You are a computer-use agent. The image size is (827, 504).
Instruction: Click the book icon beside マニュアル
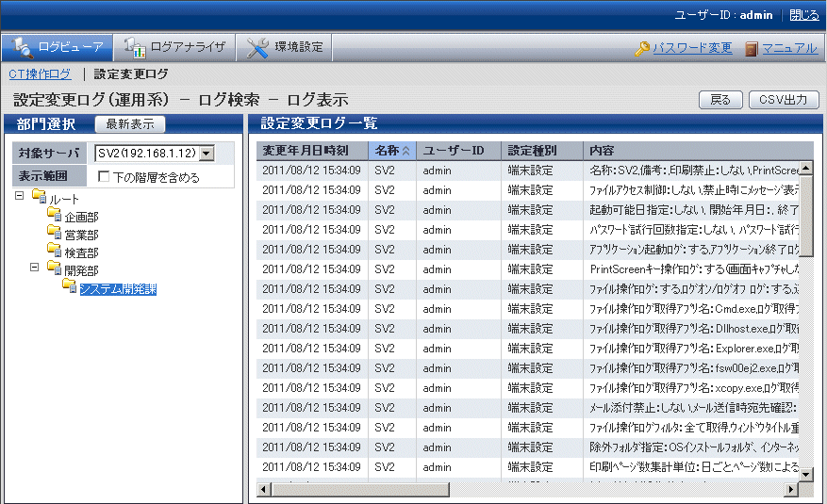752,48
